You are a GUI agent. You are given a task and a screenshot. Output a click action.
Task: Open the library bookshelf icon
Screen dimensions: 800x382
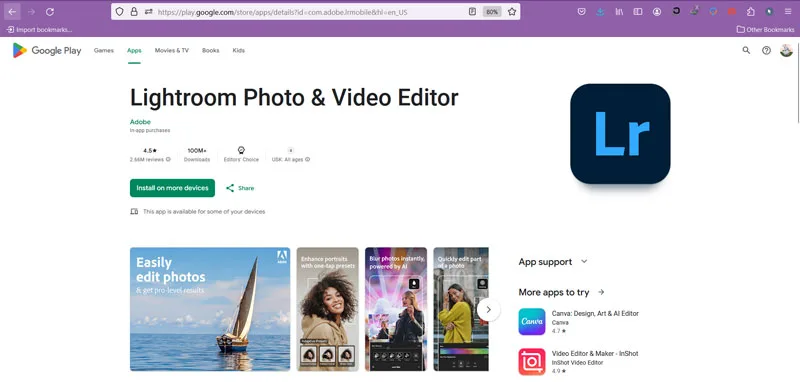[x=619, y=12]
